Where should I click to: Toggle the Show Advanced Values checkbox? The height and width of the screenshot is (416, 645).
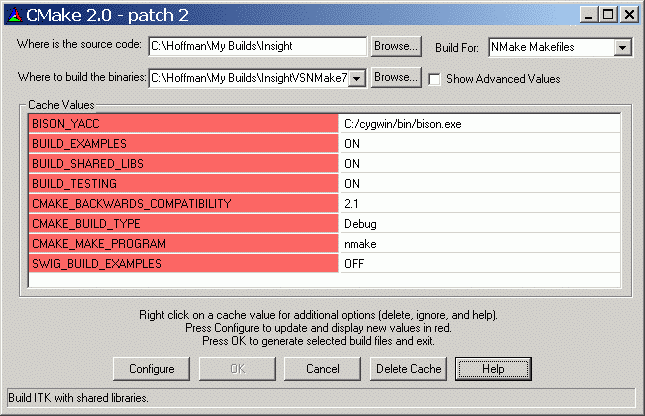434,79
